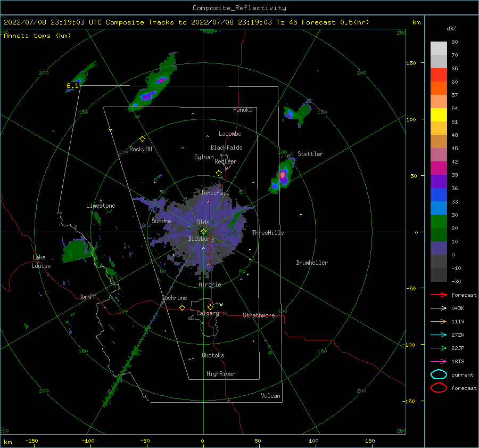Click the Limestone label
This screenshot has width=479, height=448.
[101, 206]
